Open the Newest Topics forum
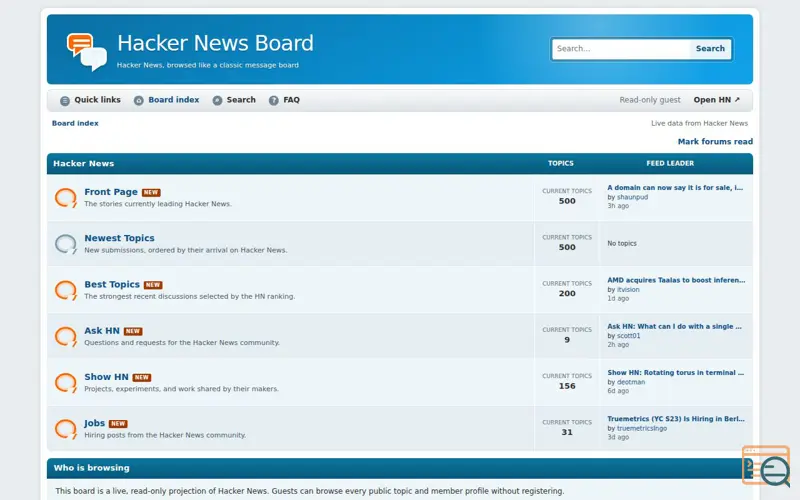This screenshot has width=800, height=500. coord(119,238)
